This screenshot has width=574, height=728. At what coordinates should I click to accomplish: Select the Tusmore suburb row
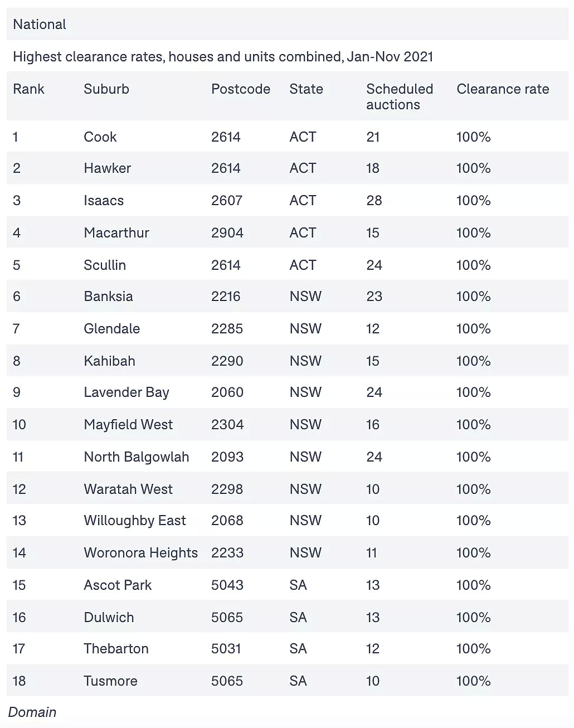click(x=288, y=681)
